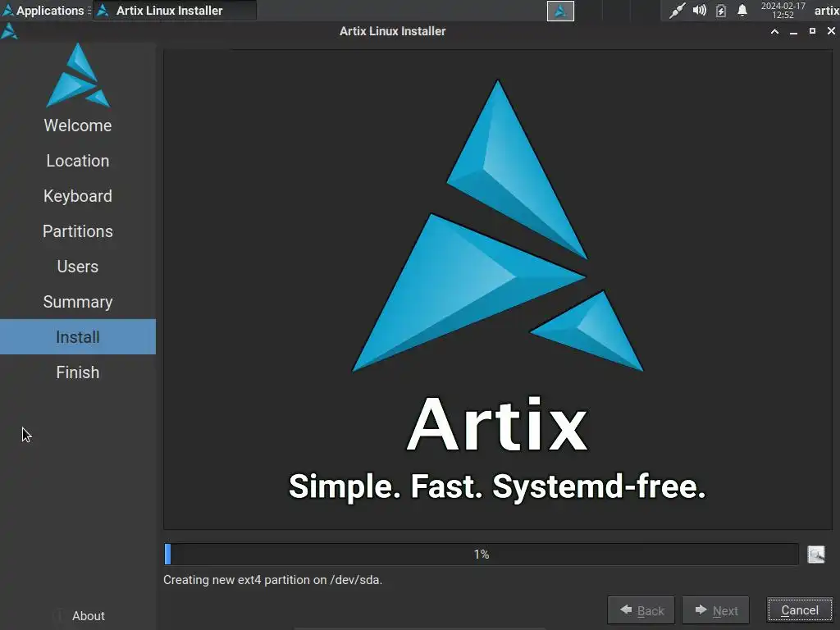Open the battery power manager icon
This screenshot has height=630, width=840.
(x=721, y=10)
